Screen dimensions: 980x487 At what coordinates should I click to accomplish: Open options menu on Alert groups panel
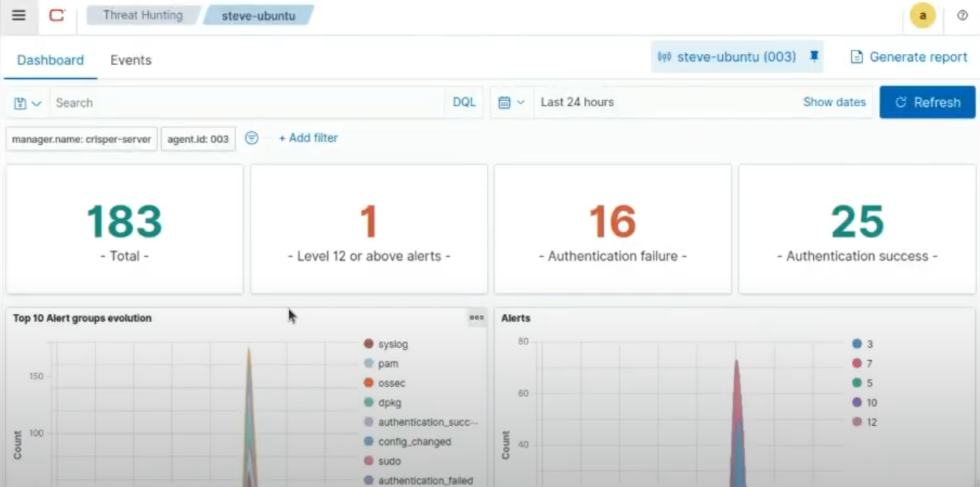coord(476,317)
